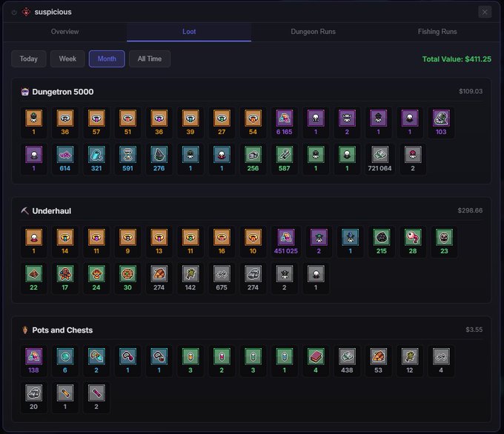Click the Total Value: $411.25 label
Screen dimensions: 504x434
tap(457, 59)
